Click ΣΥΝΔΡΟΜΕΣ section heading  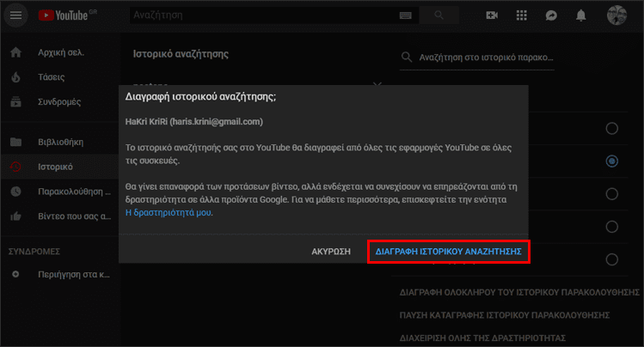34,252
